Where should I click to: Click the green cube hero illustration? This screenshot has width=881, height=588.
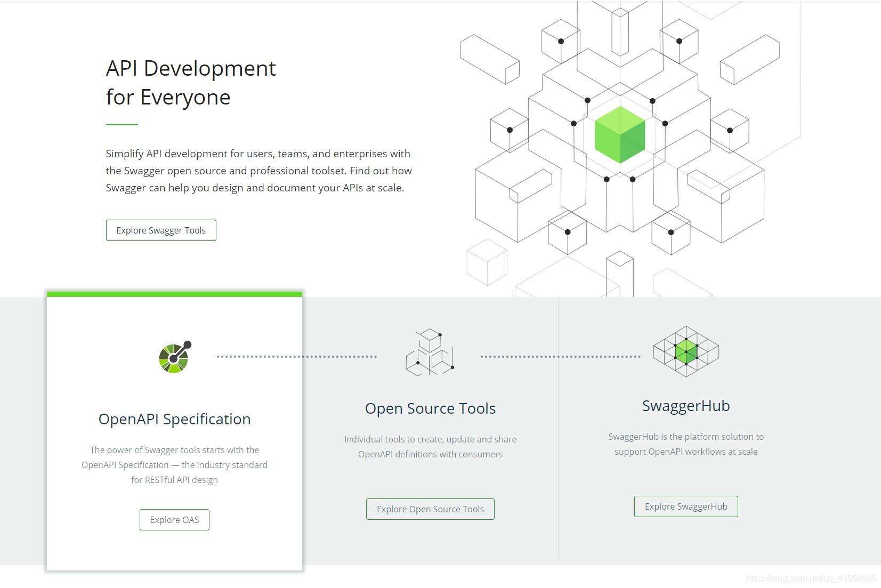pos(620,135)
